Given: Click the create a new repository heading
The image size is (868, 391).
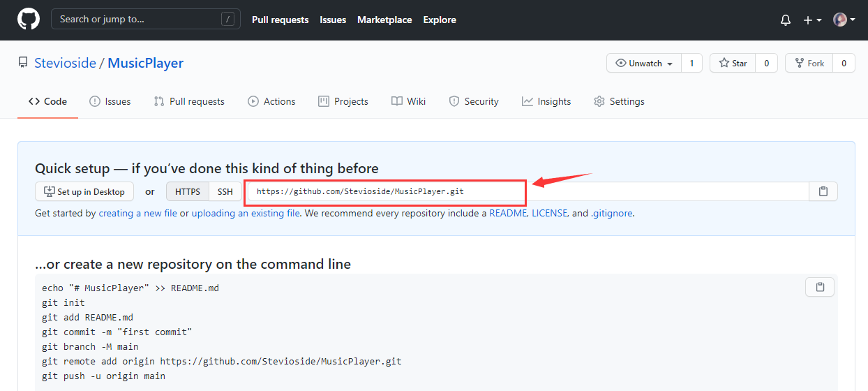Looking at the screenshot, I should [193, 264].
